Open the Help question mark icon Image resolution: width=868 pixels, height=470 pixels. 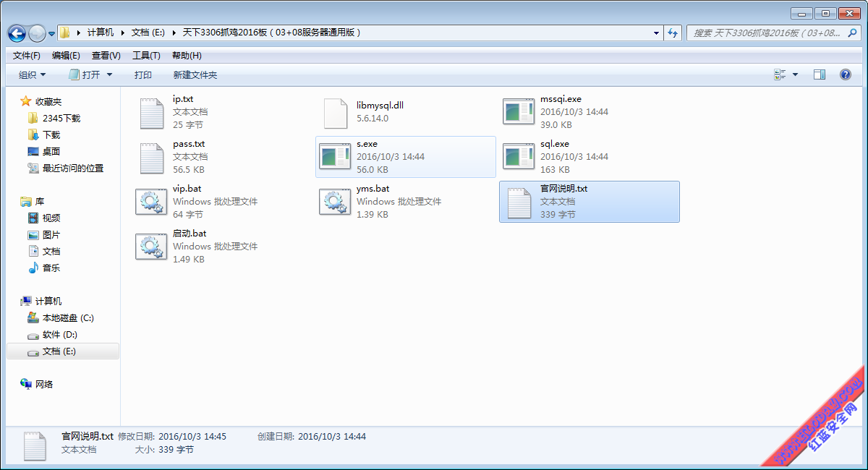coord(845,74)
